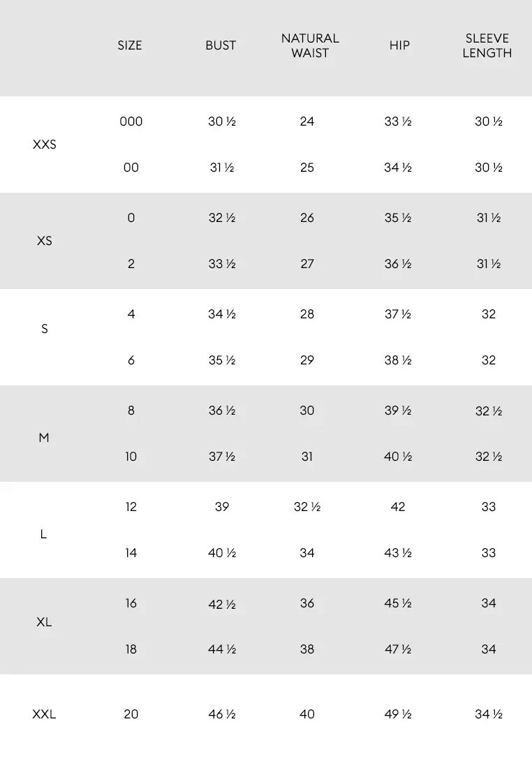This screenshot has height=768, width=532.
Task: Click the XXS size row label
Action: click(x=45, y=145)
